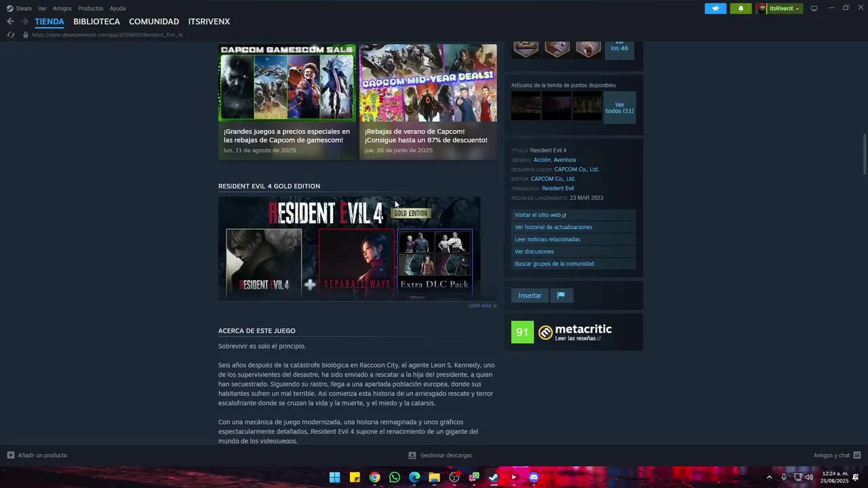
Task: Open third points shop item thumbnail
Action: coord(587,106)
